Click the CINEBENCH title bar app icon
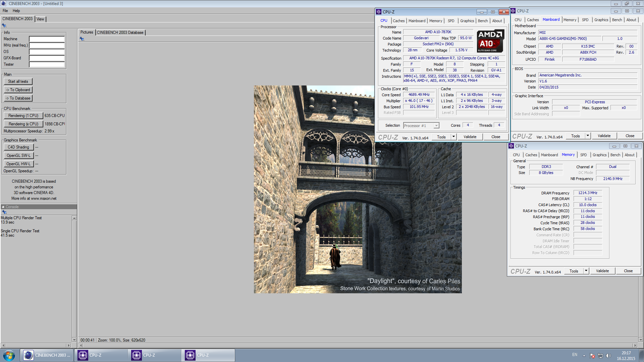Viewport: 644px width, 362px height. pyautogui.click(x=4, y=3)
